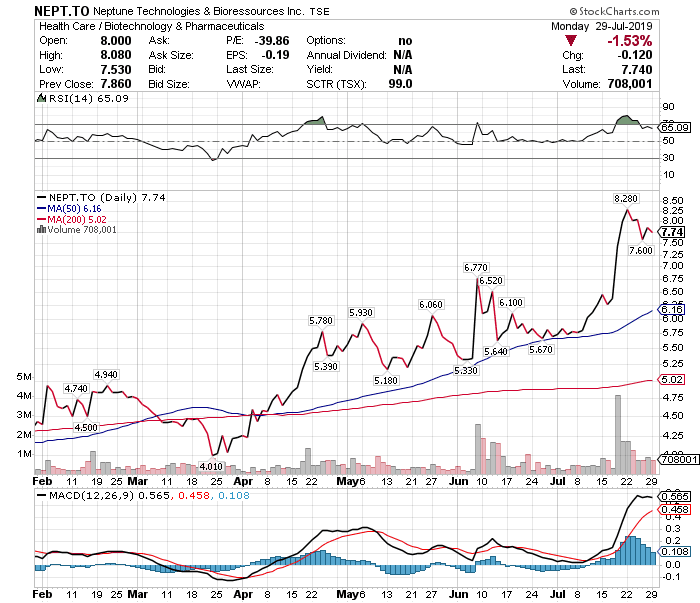Click the Open 8.000 value
Screen dimensions: 700x603
click(x=116, y=41)
